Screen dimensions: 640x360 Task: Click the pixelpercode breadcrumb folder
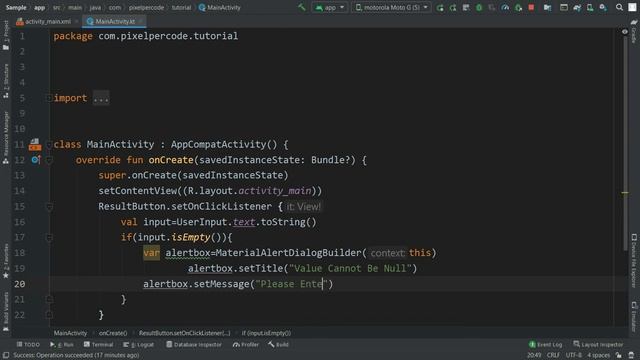[146, 7]
